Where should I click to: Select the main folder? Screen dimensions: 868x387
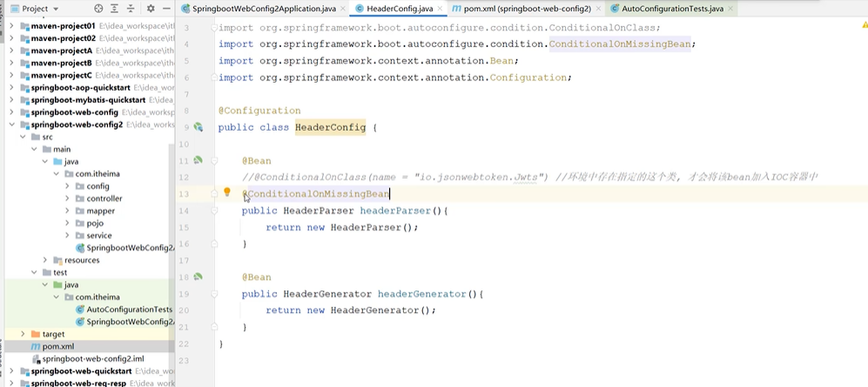click(x=62, y=149)
